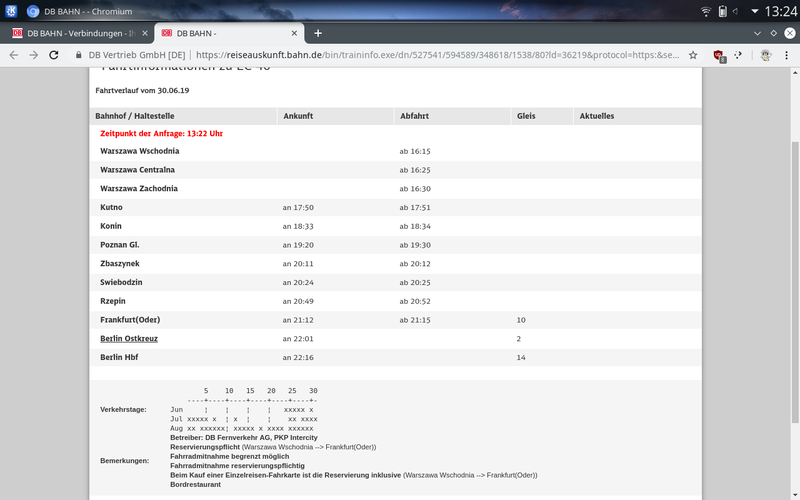Screen dimensions: 800x500
Task: Focus the reiseauskunft.bahn.de address bar
Action: 437,55
